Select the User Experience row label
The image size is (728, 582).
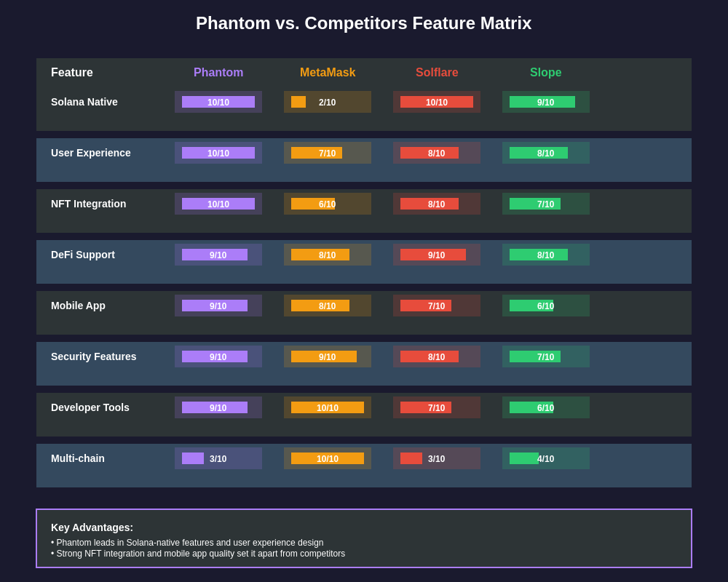pyautogui.click(x=90, y=154)
